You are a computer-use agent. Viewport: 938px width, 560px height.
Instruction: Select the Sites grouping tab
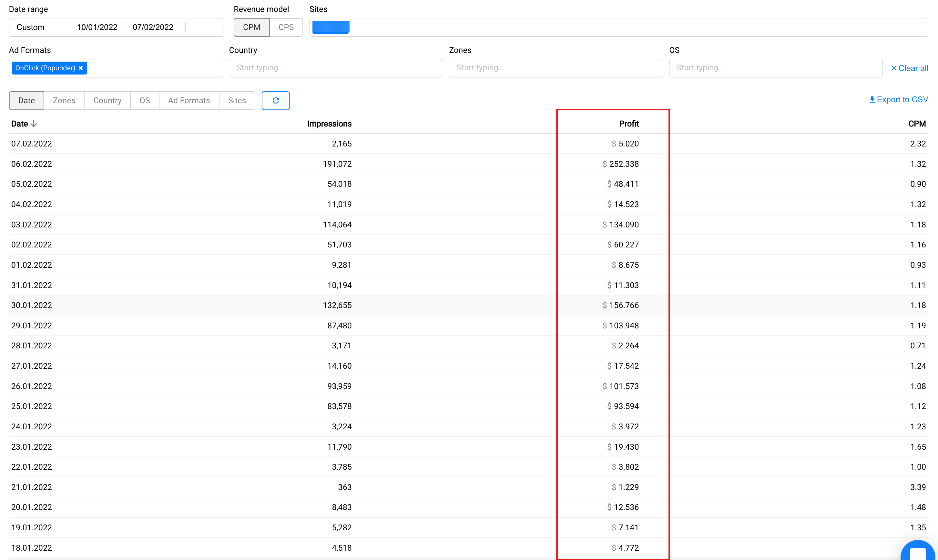(237, 100)
